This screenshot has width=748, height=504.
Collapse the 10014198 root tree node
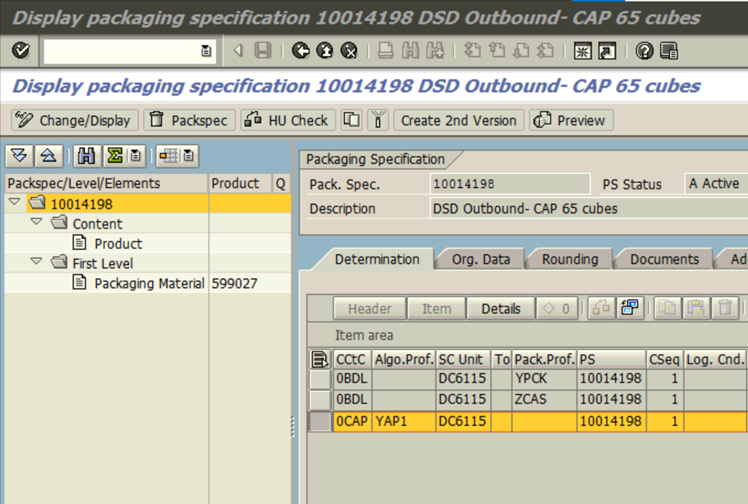coord(15,204)
